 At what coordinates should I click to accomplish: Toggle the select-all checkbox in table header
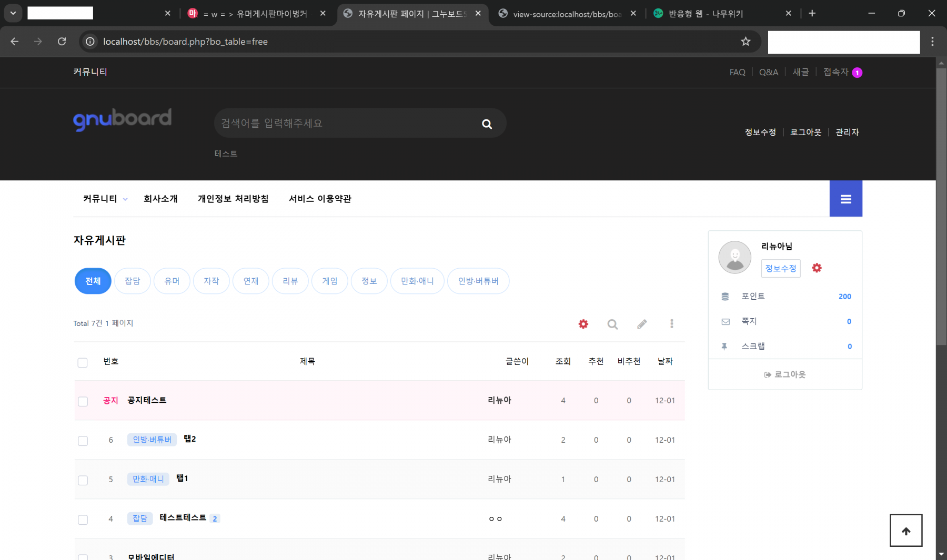(83, 362)
